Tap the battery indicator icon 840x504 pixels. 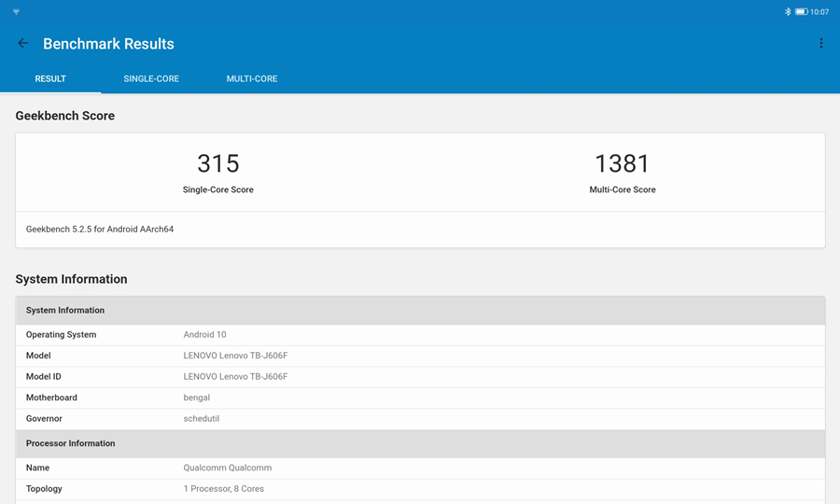pos(800,12)
